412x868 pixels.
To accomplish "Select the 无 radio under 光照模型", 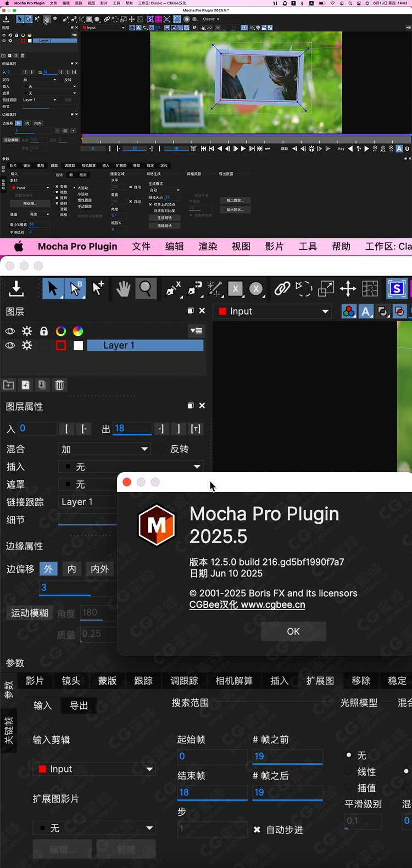I will 349,755.
